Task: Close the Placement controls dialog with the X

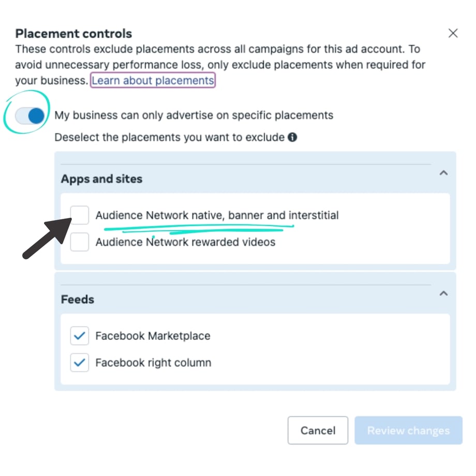Action: point(453,33)
